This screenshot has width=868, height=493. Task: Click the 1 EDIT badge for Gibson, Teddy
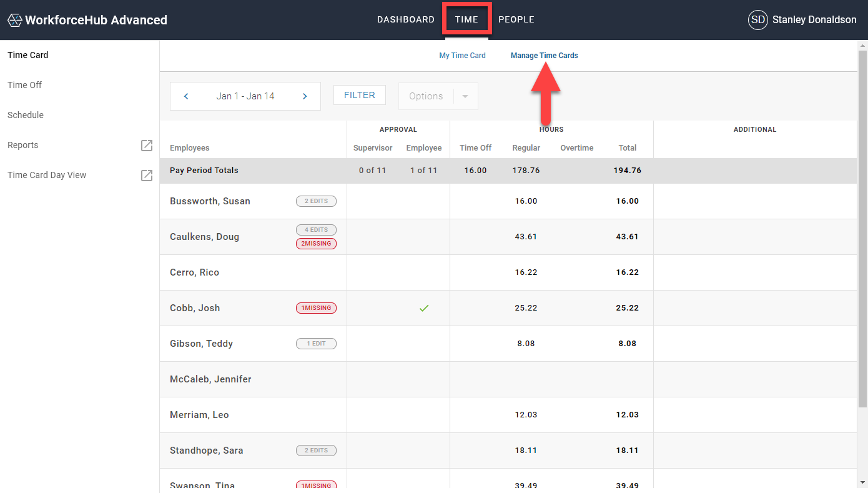(x=316, y=343)
